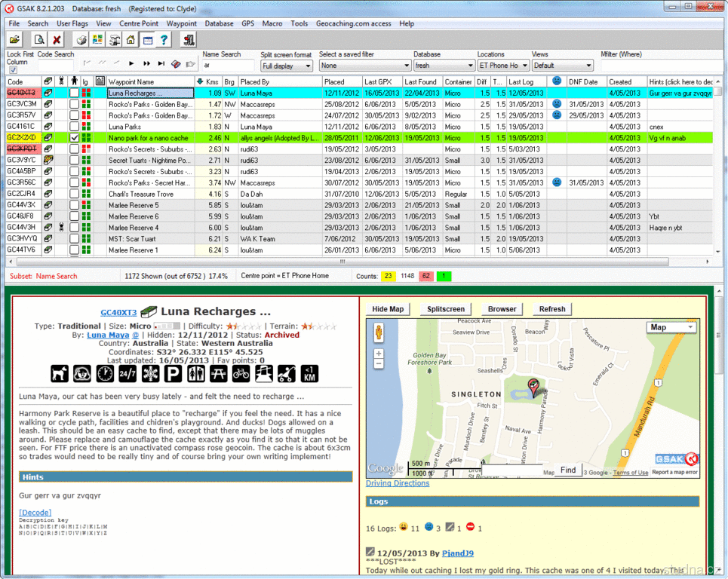728x579 pixels.
Task: Toggle the Lock First Column checkbox
Action: click(x=12, y=70)
